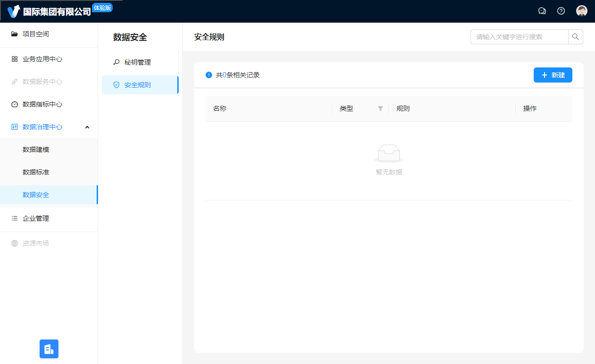Open 企业管理 section

coord(36,218)
